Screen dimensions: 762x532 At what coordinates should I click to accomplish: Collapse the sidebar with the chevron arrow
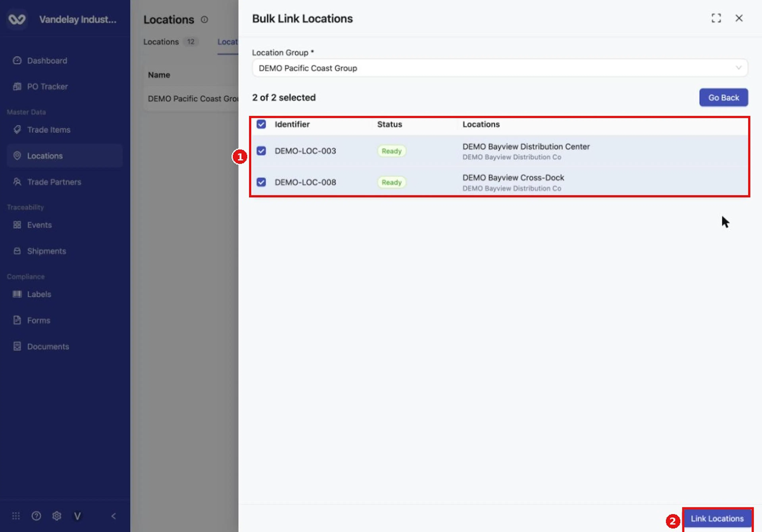point(114,516)
